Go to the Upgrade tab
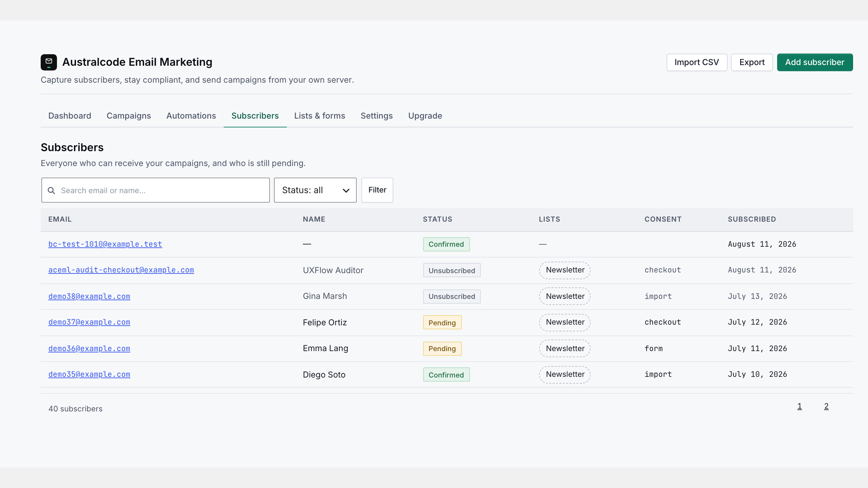The image size is (868, 488). (x=425, y=116)
